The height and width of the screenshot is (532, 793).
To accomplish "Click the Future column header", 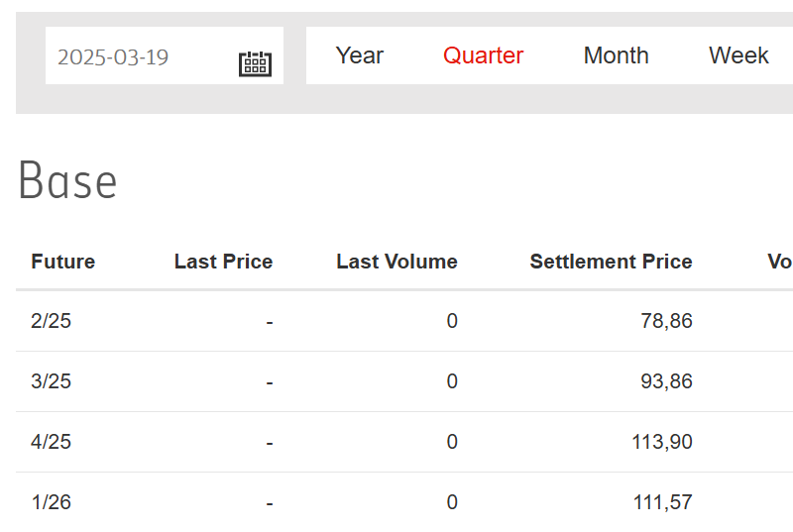I will point(63,262).
